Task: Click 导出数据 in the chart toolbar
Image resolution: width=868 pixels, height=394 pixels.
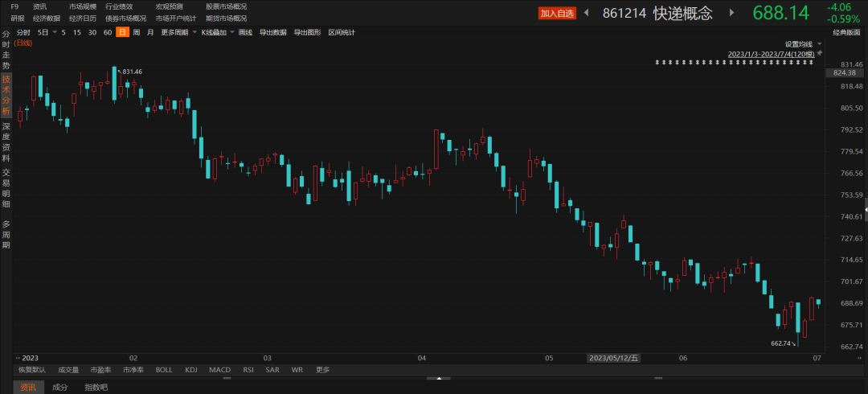Action: click(272, 32)
